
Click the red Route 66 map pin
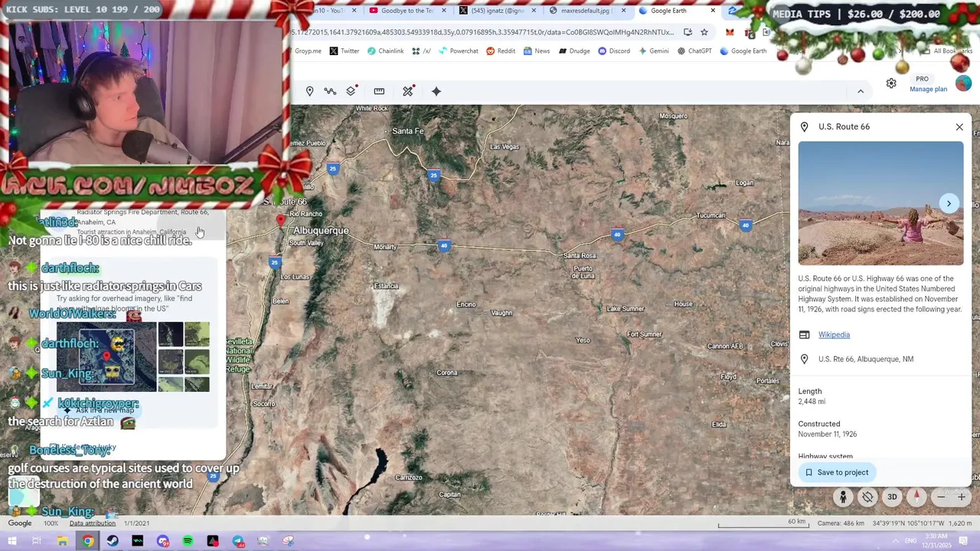point(280,220)
